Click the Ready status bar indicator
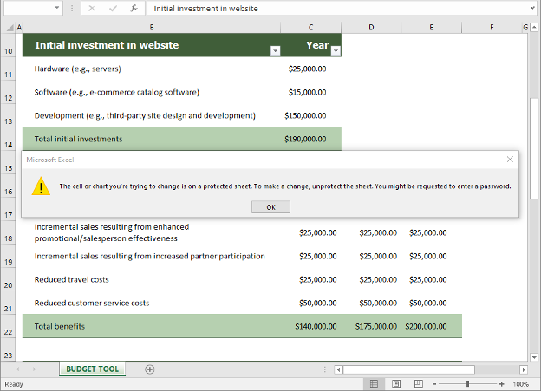The height and width of the screenshot is (392, 541). click(14, 384)
